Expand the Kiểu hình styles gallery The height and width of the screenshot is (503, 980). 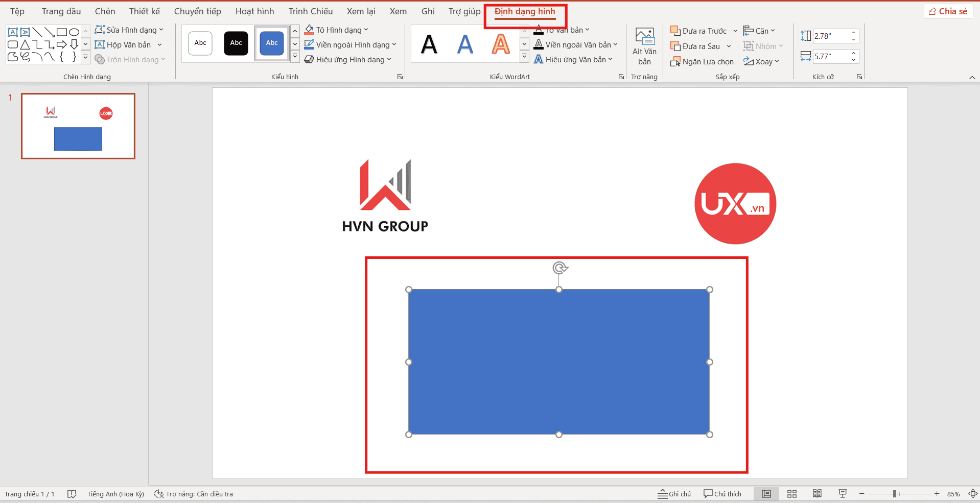295,56
